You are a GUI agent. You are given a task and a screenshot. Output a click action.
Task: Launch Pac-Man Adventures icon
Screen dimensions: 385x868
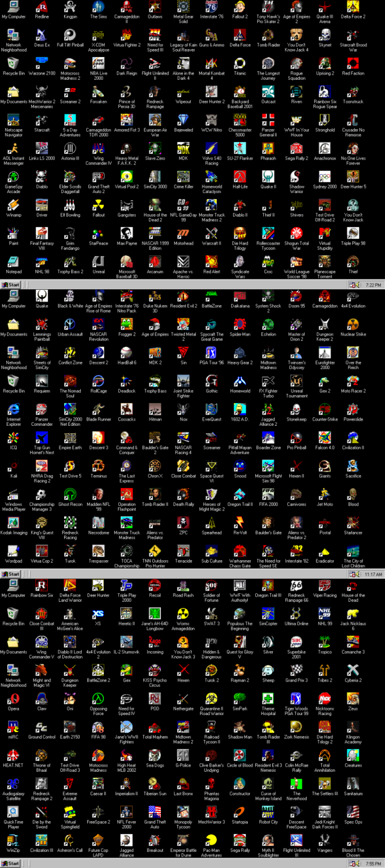212,840
